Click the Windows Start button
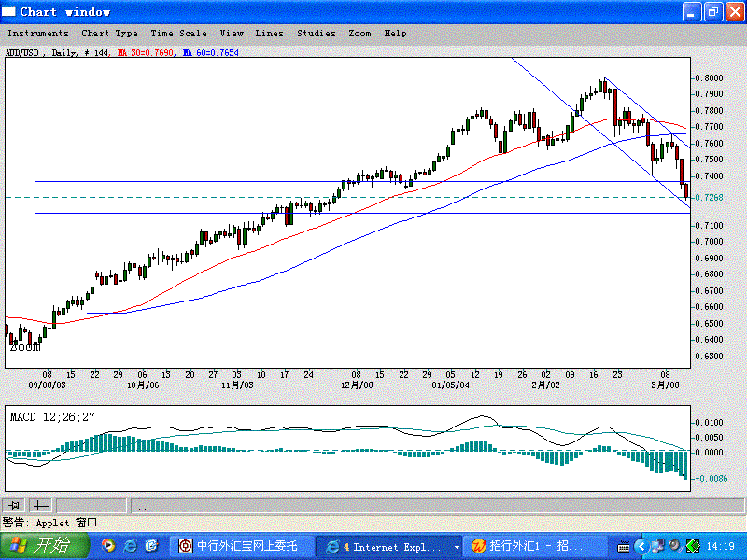The image size is (747, 560). (44, 546)
